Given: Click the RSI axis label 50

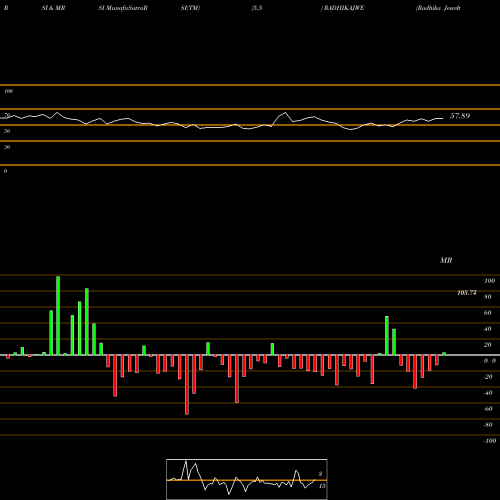Looking at the screenshot, I should (7, 131).
